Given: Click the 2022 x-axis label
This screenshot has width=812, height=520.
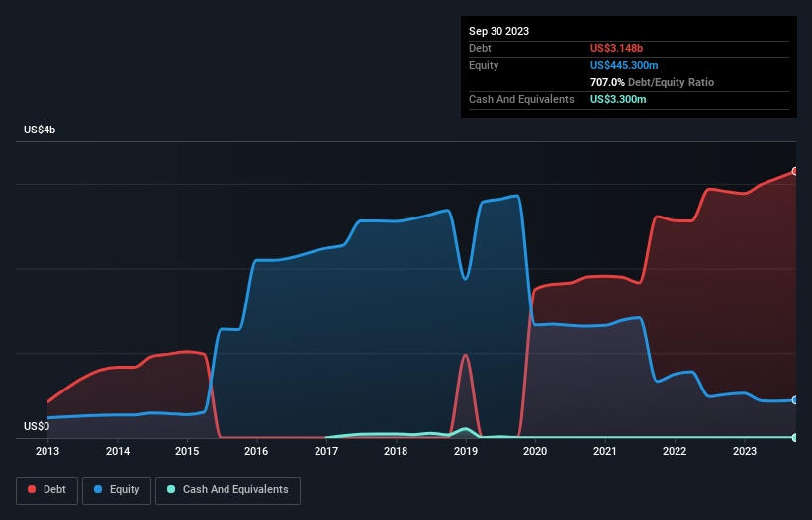Looking at the screenshot, I should point(675,451).
